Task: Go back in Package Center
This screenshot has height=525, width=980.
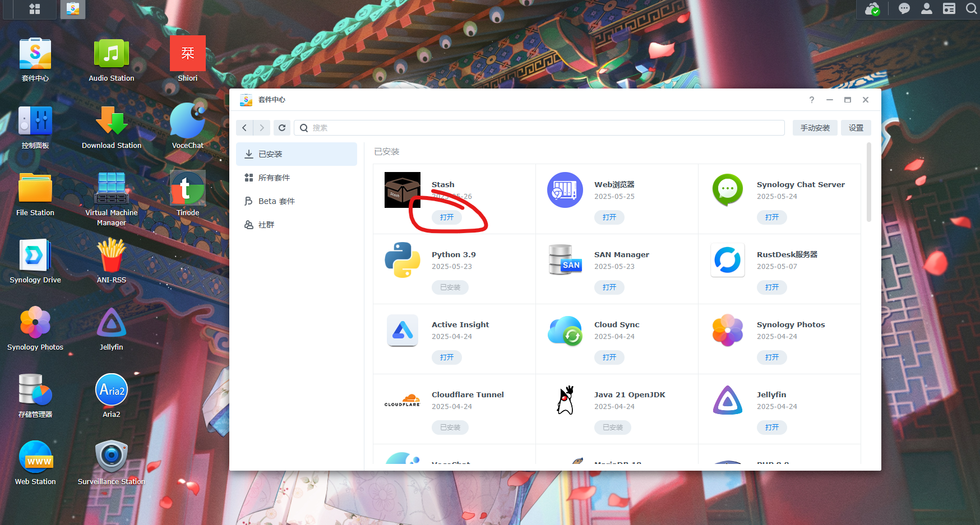Action: pyautogui.click(x=244, y=128)
